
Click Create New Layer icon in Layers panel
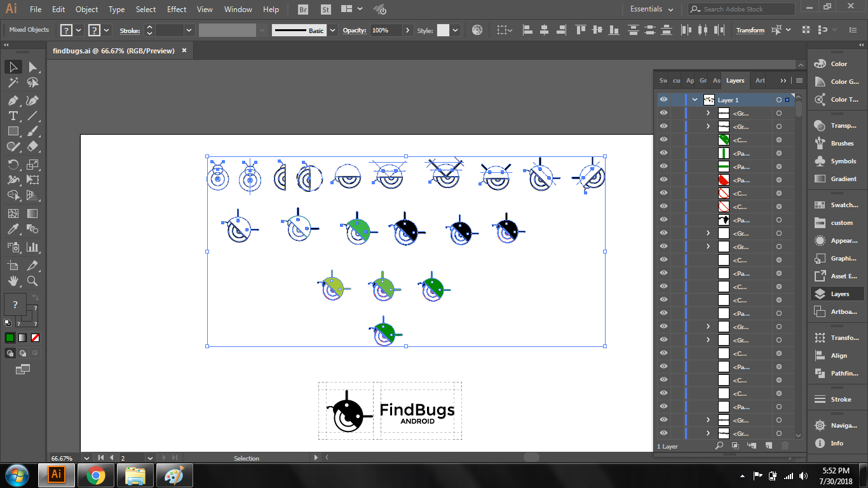pyautogui.click(x=768, y=446)
